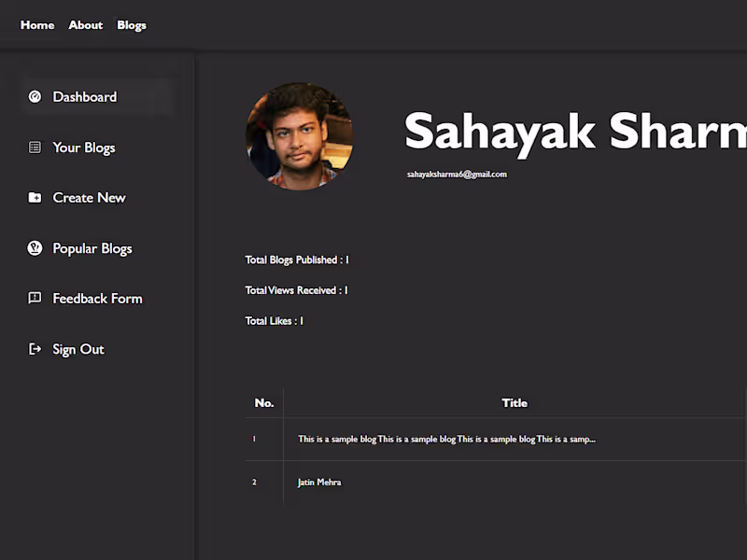Open the Jatin Mehra blog entry
The image size is (747, 560).
tap(319, 483)
